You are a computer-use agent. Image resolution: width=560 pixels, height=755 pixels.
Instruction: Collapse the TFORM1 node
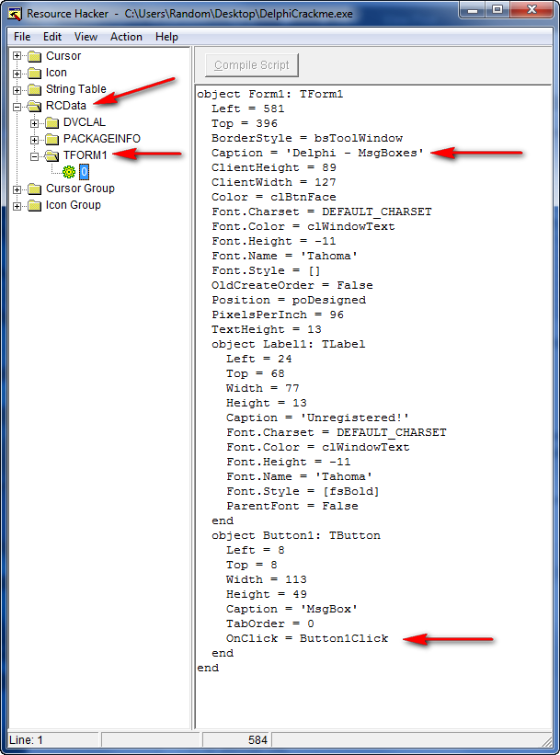[35, 156]
